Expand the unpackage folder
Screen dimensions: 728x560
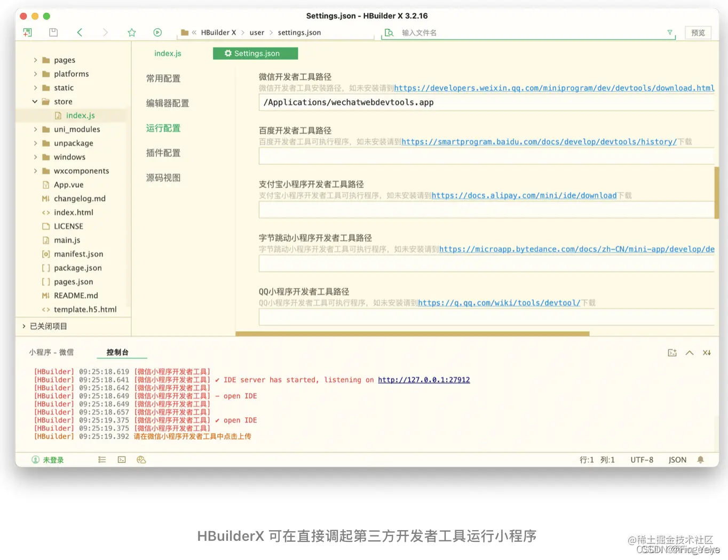(35, 143)
